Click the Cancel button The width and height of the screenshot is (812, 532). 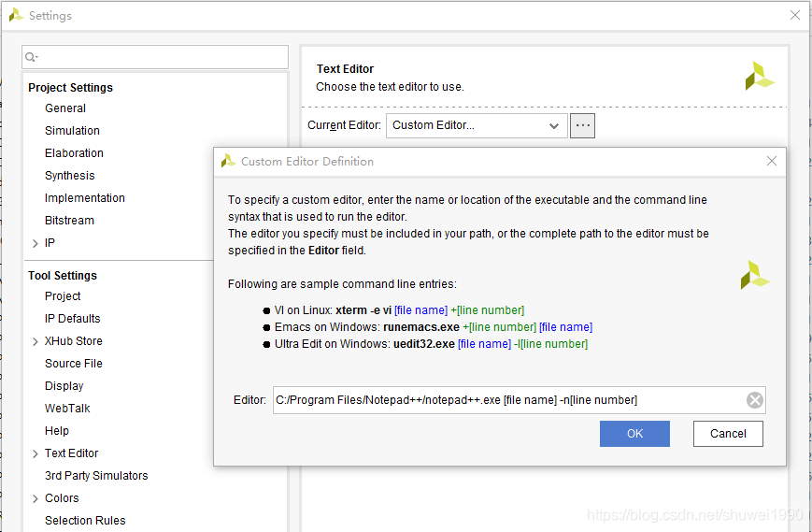(x=728, y=434)
